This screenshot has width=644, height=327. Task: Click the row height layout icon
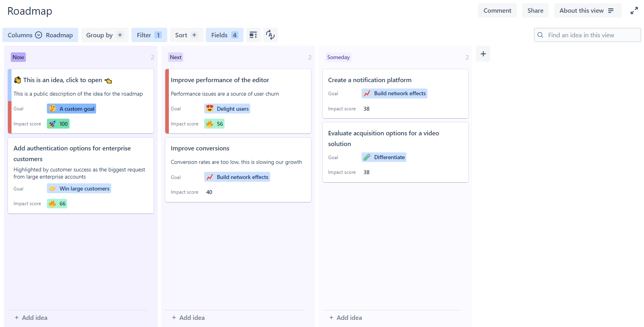tap(253, 35)
